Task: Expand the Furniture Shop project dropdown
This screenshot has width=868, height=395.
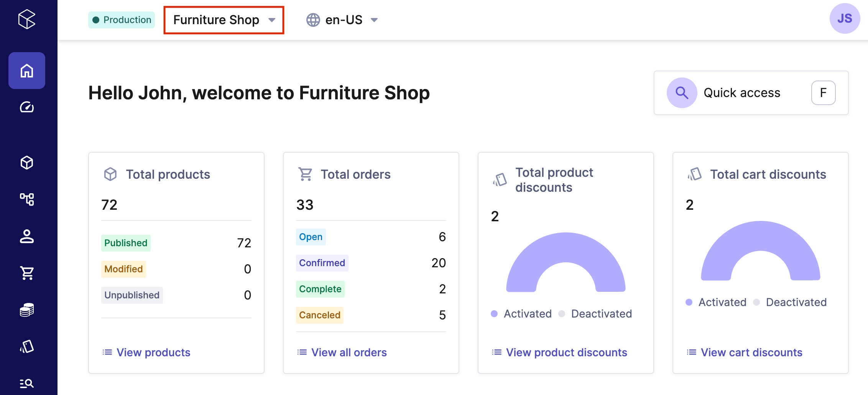Action: 224,20
